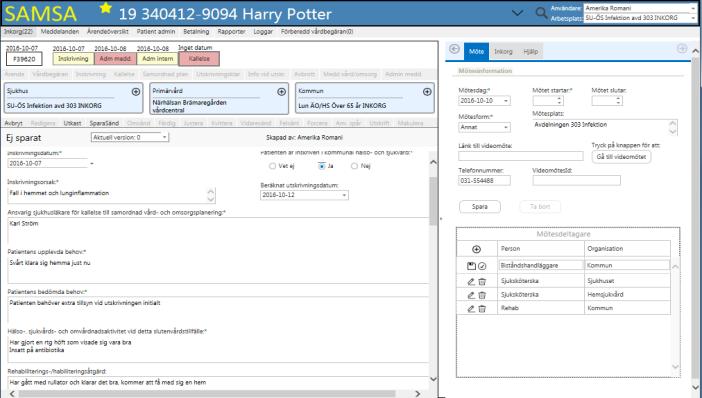The height and width of the screenshot is (398, 702).
Task: Switch to the Inkorg tab in right panel
Action: point(503,51)
